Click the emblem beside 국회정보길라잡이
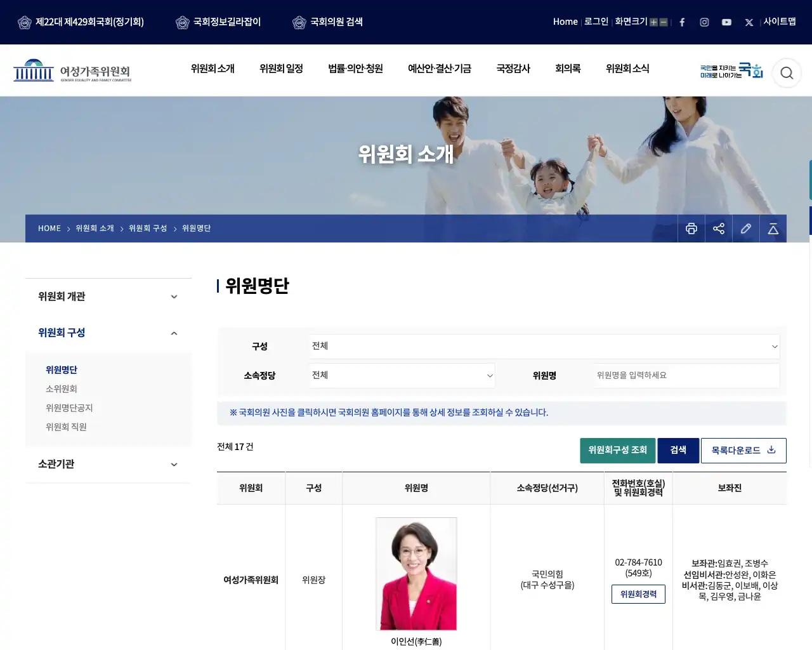 tap(183, 23)
